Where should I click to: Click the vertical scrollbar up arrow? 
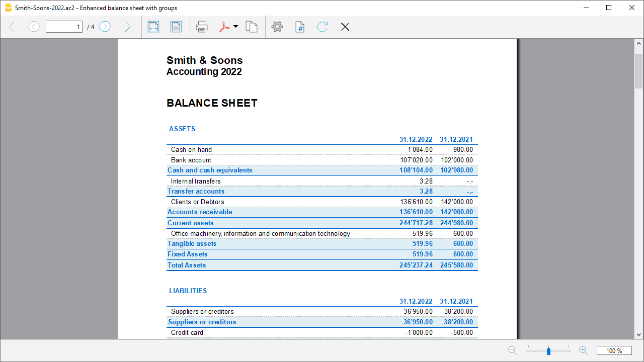point(639,44)
